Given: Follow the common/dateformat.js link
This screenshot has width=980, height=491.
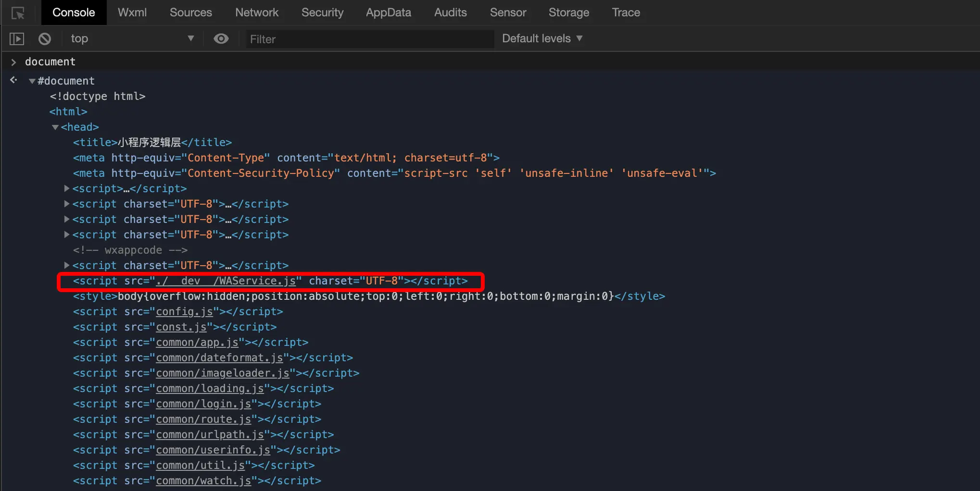Looking at the screenshot, I should (x=219, y=358).
